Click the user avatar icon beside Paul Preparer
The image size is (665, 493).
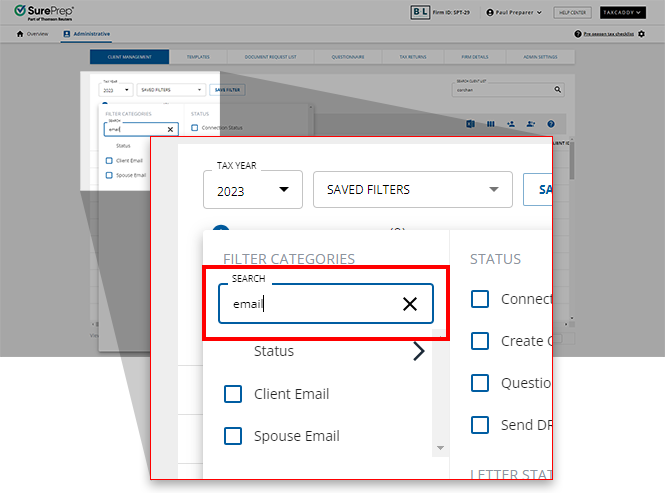pos(490,12)
